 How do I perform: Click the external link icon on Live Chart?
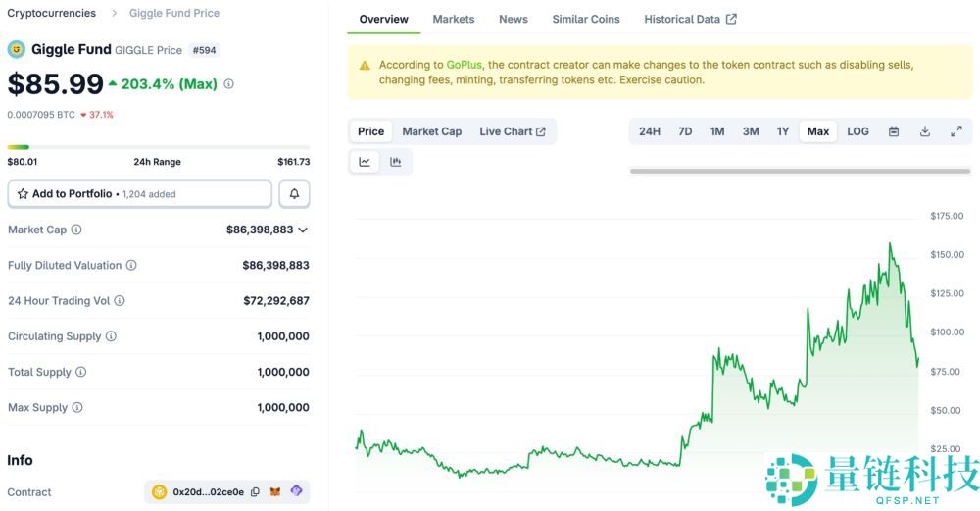pyautogui.click(x=541, y=132)
